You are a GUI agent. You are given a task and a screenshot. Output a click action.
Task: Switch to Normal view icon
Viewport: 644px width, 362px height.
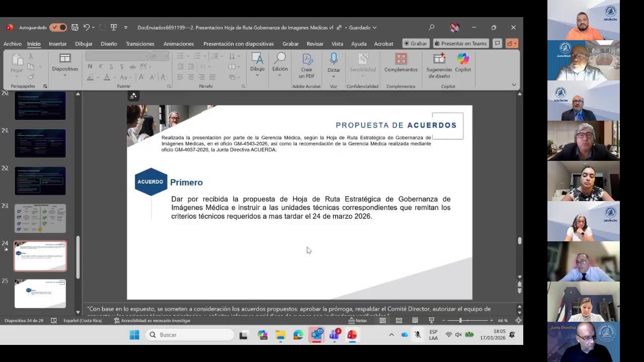pyautogui.click(x=383, y=320)
